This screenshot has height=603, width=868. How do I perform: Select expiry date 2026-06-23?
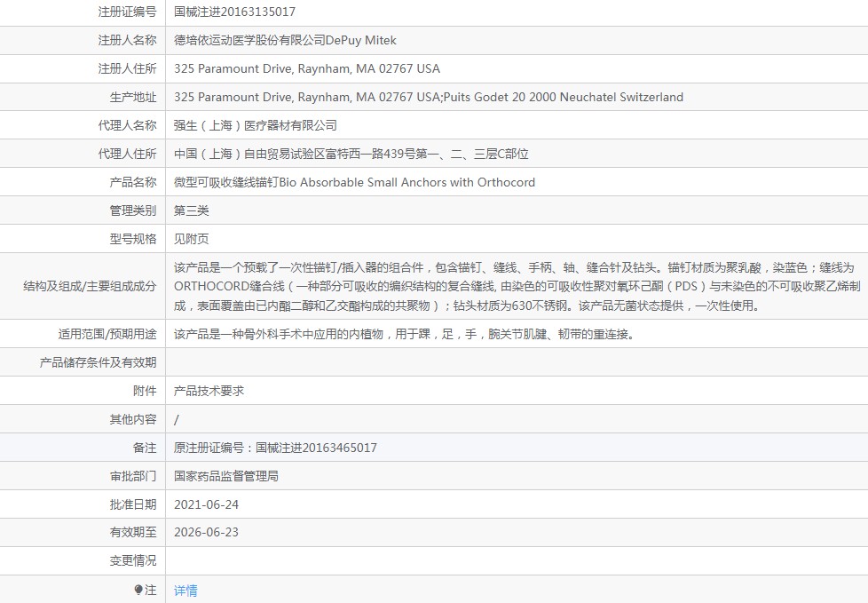tap(206, 532)
